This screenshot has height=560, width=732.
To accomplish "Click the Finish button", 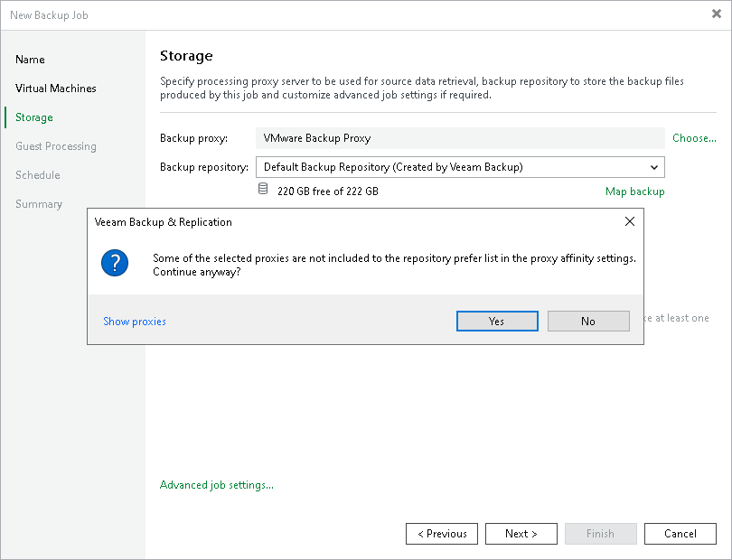I will pyautogui.click(x=600, y=534).
